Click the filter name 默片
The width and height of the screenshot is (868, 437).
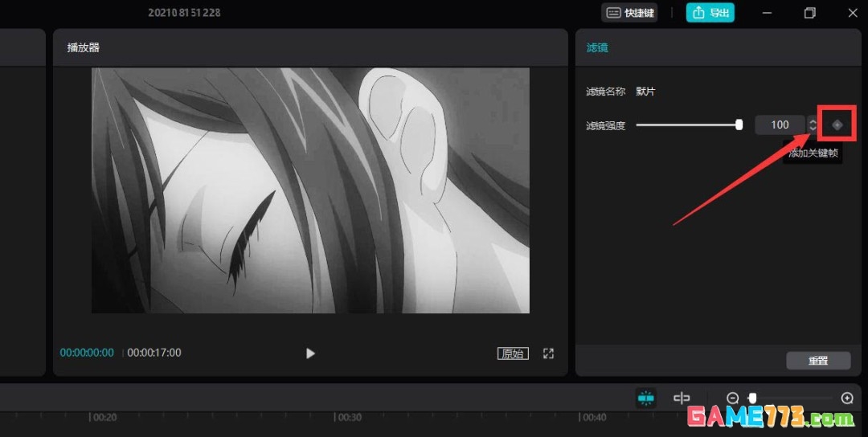pos(645,92)
